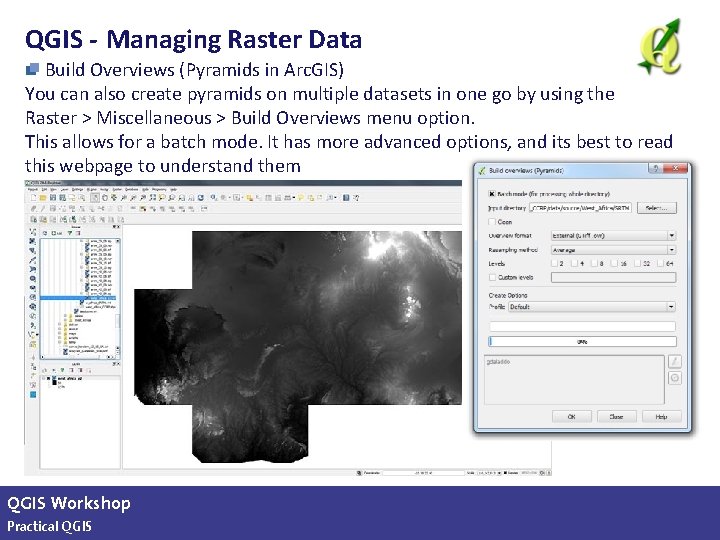Open the Profile Default dropdown
The width and height of the screenshot is (720, 540).
(x=592, y=307)
